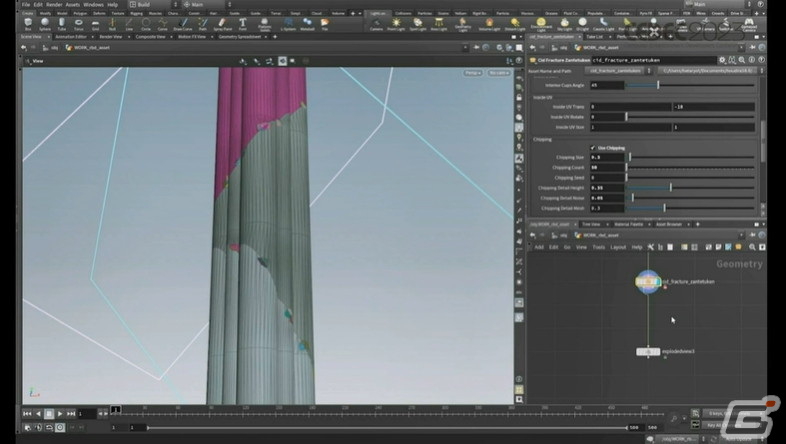786x444 pixels.
Task: Switch to the Asset Browser tab
Action: (x=669, y=224)
